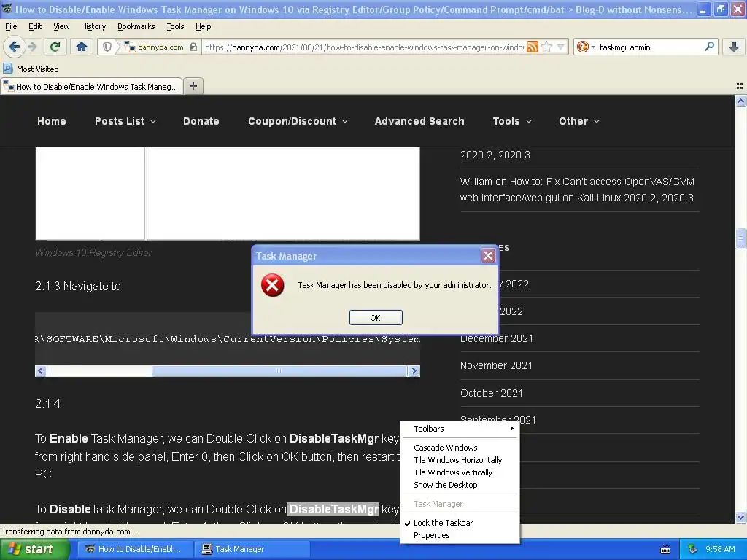This screenshot has height=560, width=747.
Task: Open the Bookmarks menu
Action: pos(136,26)
